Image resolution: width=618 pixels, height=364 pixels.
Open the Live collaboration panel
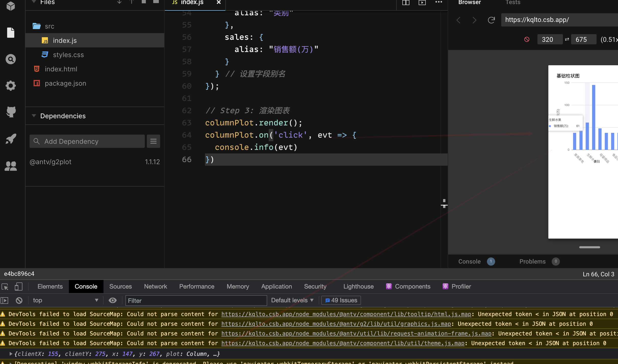pyautogui.click(x=11, y=166)
